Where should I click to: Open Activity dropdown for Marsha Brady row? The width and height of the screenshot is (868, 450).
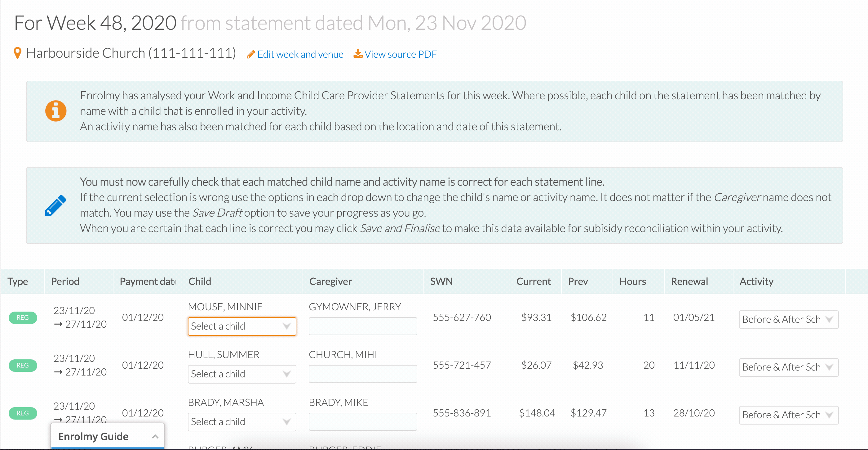pyautogui.click(x=788, y=415)
